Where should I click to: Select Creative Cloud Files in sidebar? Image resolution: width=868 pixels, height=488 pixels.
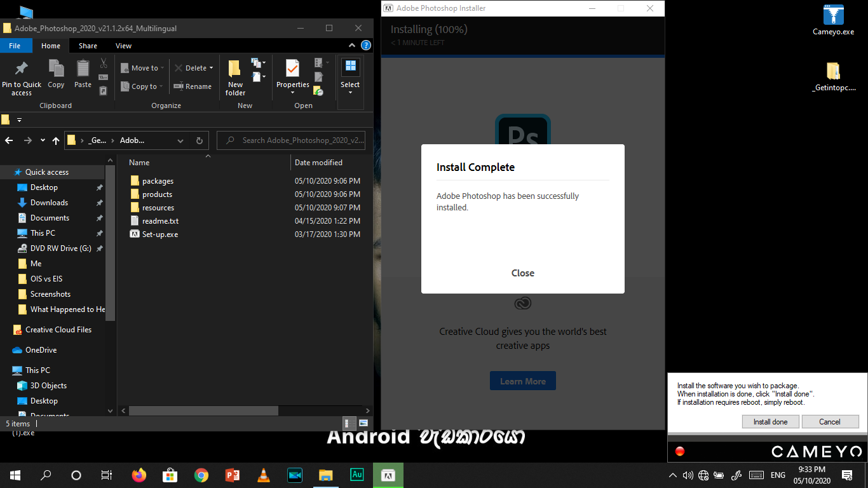coord(58,330)
